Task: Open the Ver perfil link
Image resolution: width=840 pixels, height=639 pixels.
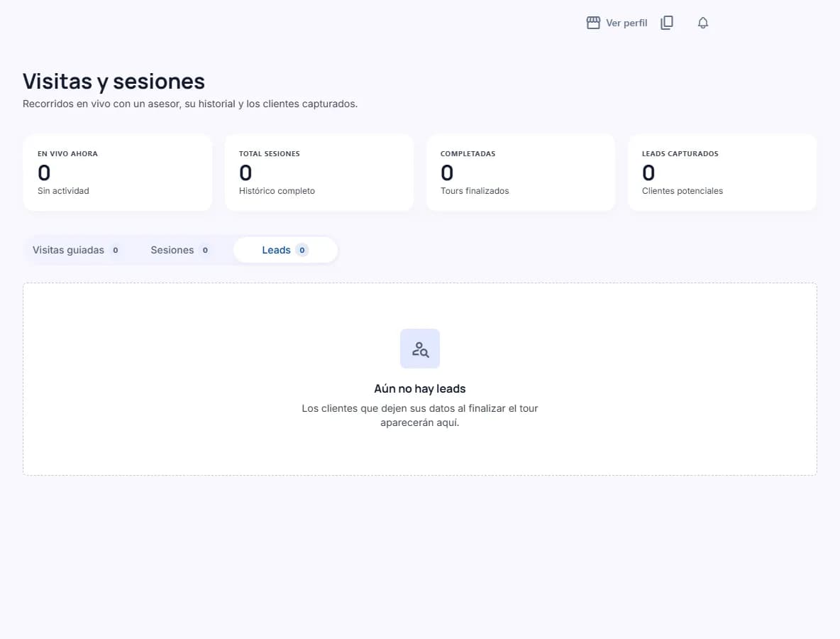Action: (x=617, y=23)
